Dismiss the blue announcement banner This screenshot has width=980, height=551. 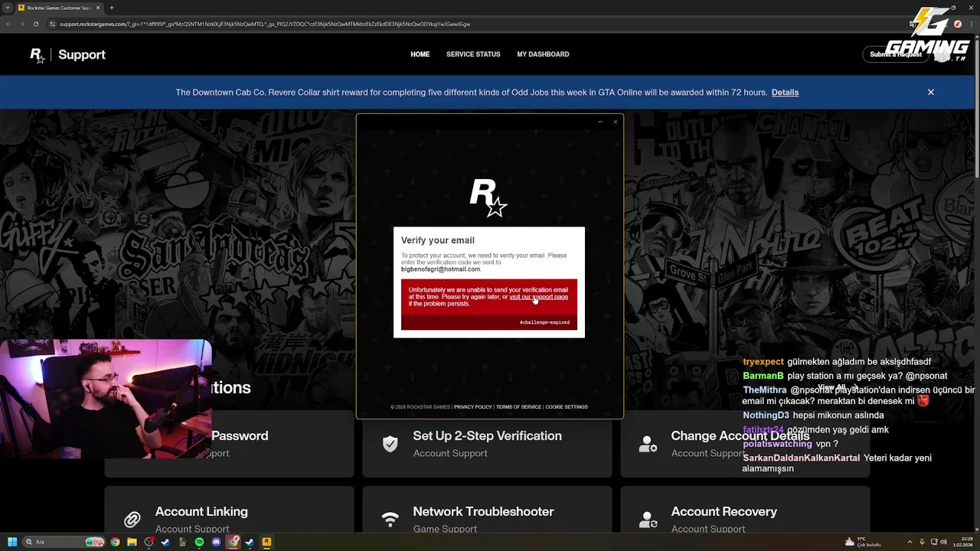point(931,92)
